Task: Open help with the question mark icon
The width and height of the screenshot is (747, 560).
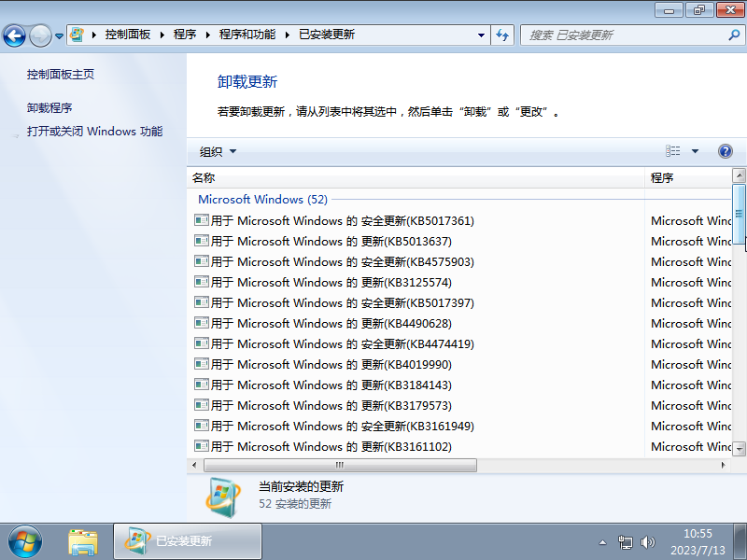Action: tap(726, 150)
